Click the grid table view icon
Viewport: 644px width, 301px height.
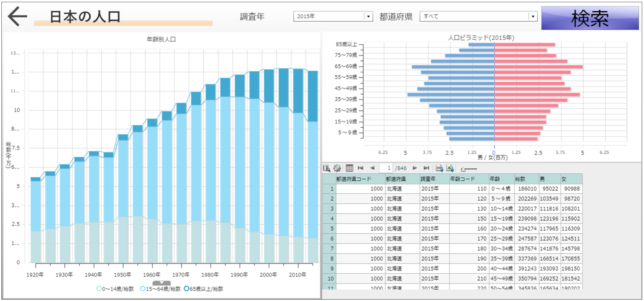point(349,168)
